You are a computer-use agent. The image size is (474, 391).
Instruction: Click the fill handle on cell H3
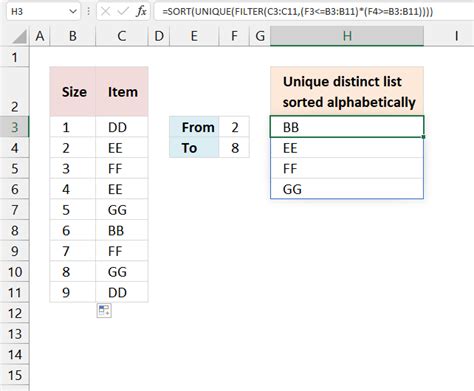423,137
